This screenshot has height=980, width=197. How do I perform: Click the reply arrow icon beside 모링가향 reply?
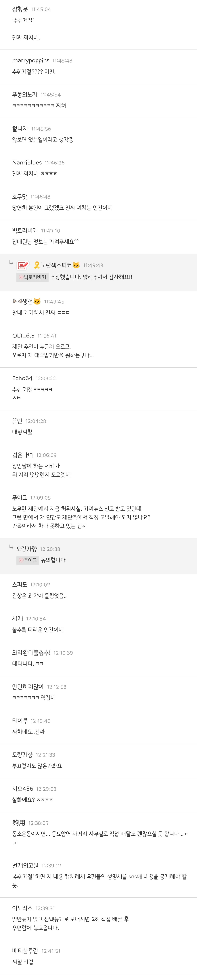(x=11, y=547)
